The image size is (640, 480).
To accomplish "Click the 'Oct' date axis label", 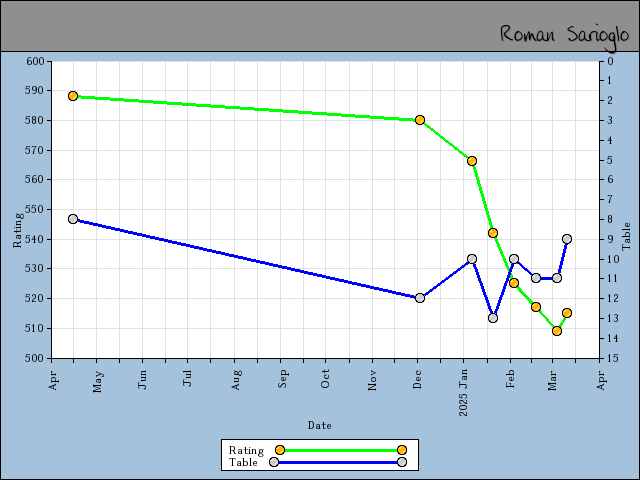I will pyautogui.click(x=325, y=379).
